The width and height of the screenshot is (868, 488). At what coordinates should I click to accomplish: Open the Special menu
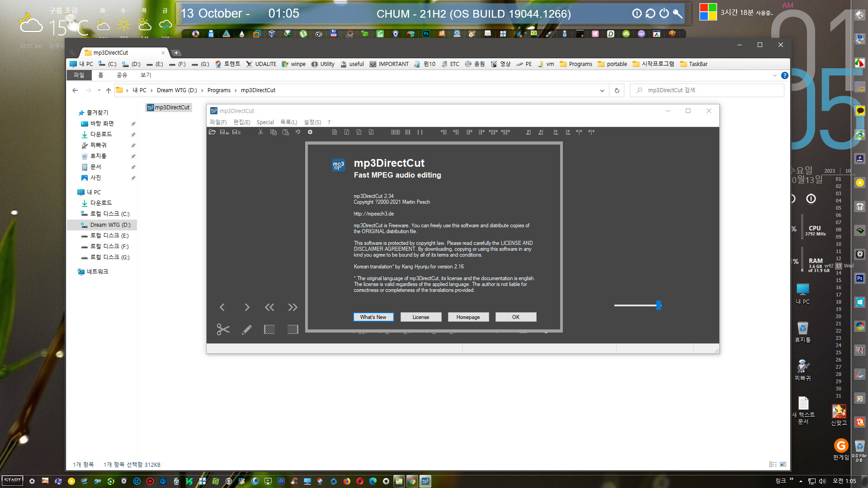click(265, 122)
